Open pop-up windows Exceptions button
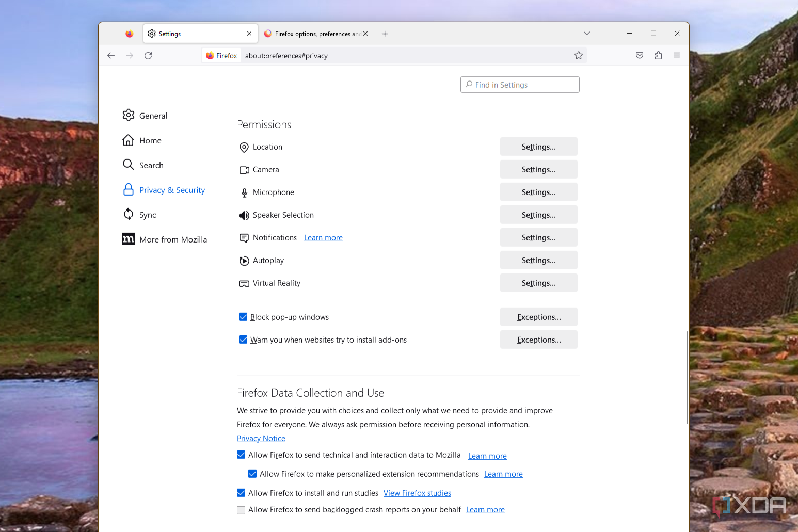 point(539,317)
